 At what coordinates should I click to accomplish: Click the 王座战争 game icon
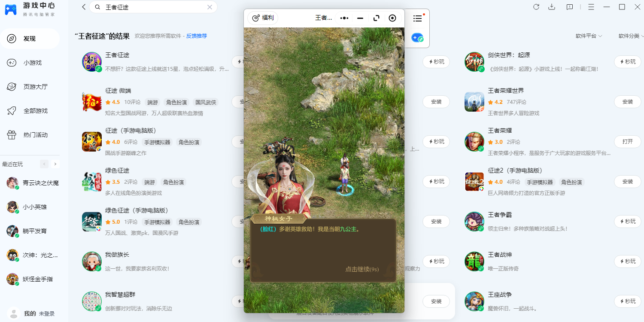474,301
